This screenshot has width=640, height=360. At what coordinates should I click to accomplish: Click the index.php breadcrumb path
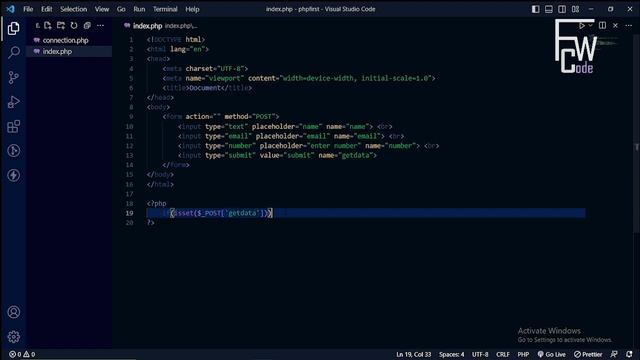pos(181,26)
